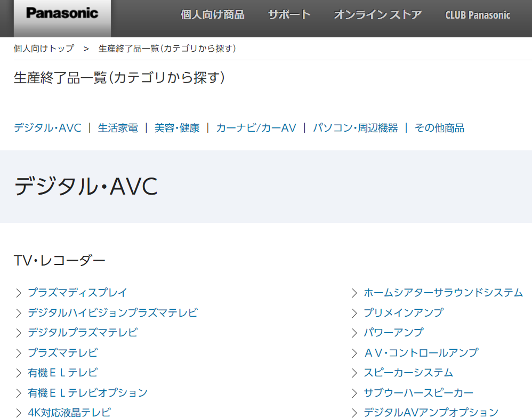Open ホームシアターサラウンドシステム link
532x418 pixels.
click(443, 293)
